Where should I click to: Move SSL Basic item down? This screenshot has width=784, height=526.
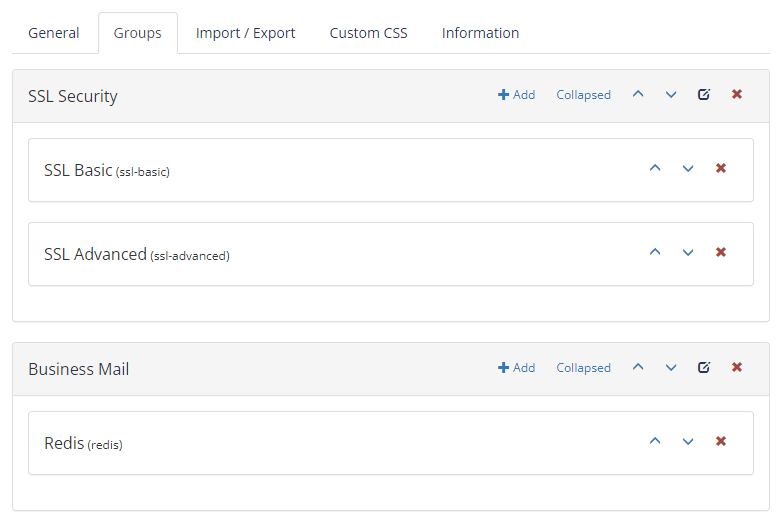tap(688, 168)
